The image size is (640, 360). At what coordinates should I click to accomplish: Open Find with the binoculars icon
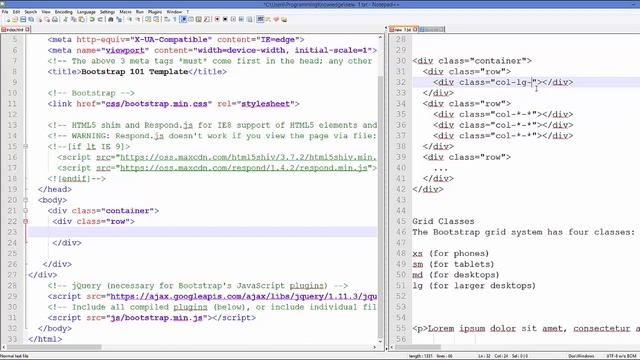(111, 19)
